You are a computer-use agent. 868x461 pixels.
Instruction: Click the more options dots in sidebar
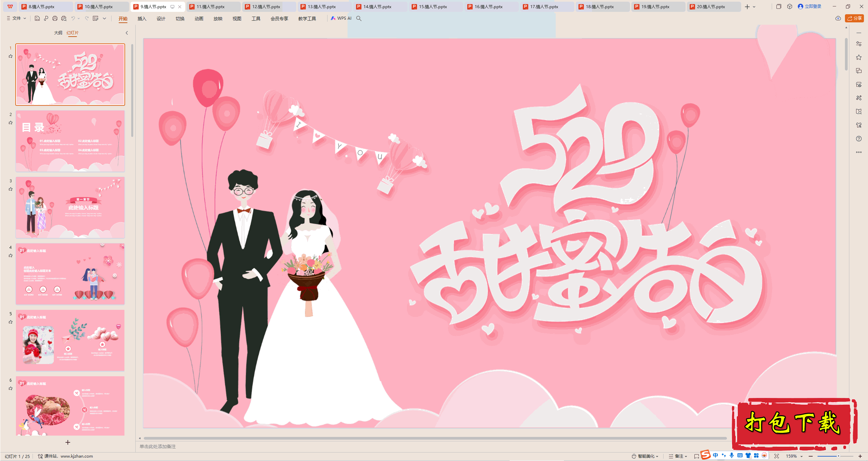click(x=859, y=152)
